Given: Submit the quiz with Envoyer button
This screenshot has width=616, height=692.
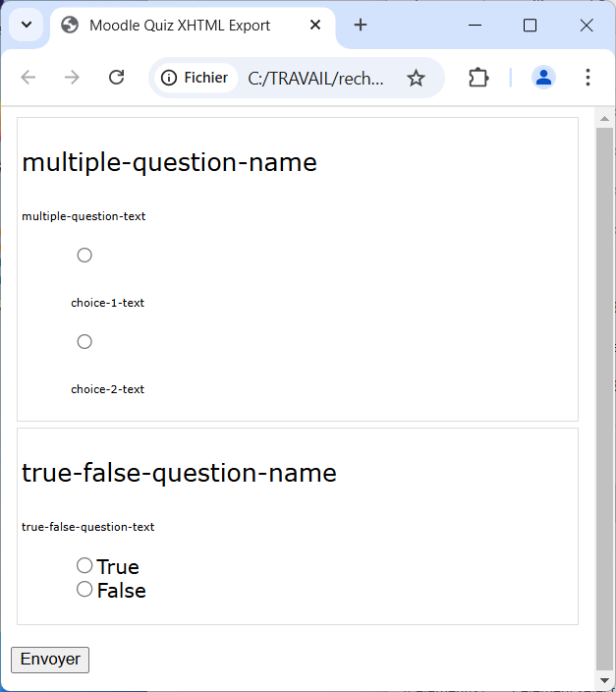Looking at the screenshot, I should click(50, 660).
